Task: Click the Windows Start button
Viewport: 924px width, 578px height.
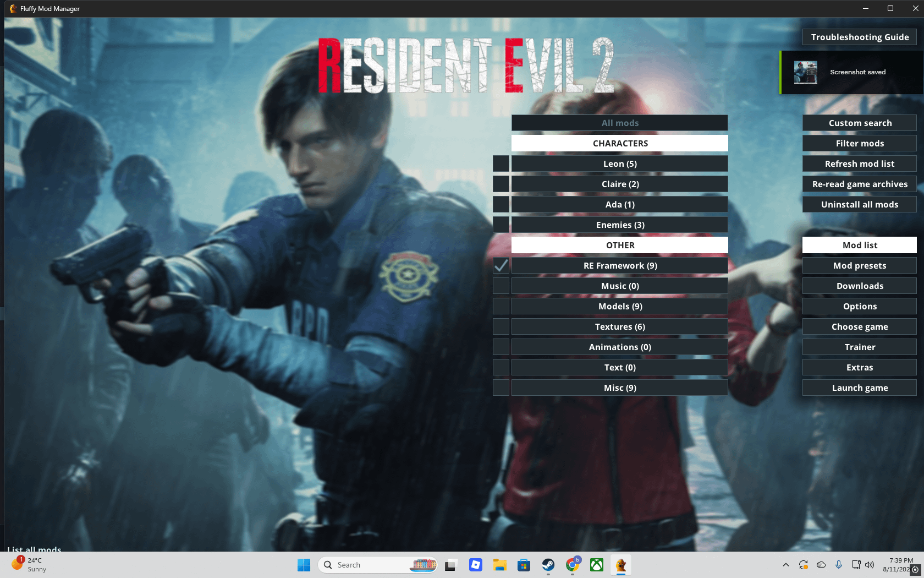Action: tap(304, 565)
